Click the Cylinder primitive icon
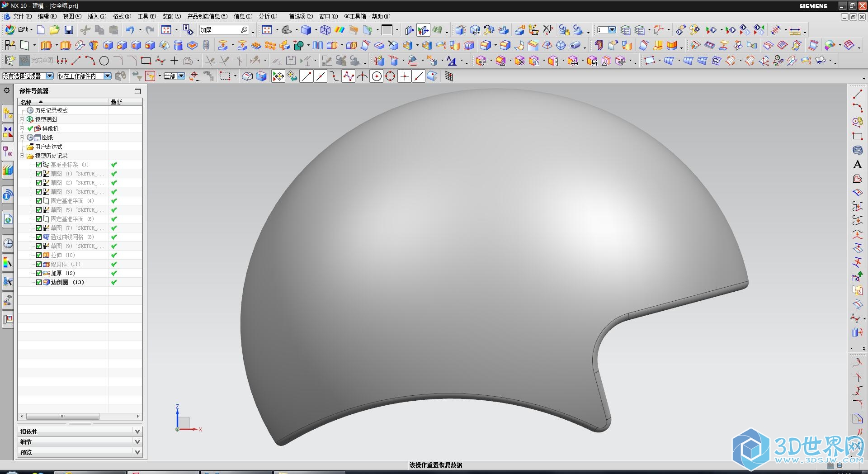This screenshot has height=474, width=868. (x=178, y=45)
